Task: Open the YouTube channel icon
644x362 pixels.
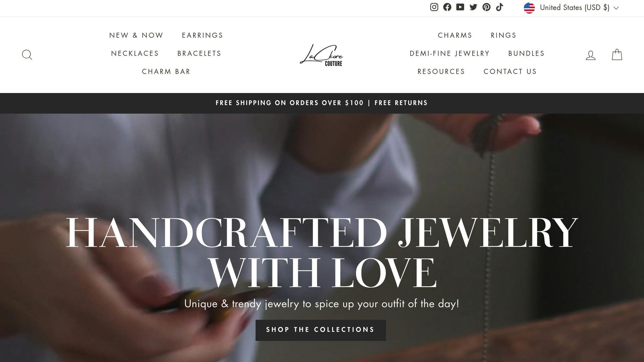Action: 460,7
